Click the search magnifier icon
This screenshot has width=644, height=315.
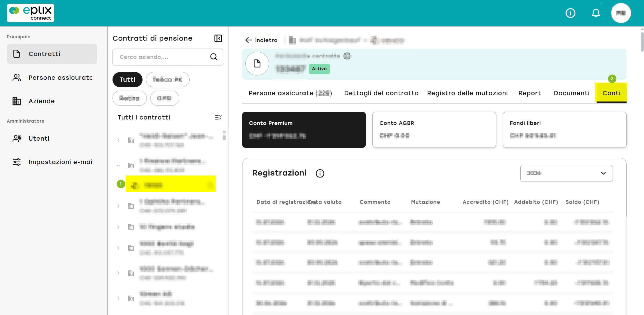click(214, 57)
